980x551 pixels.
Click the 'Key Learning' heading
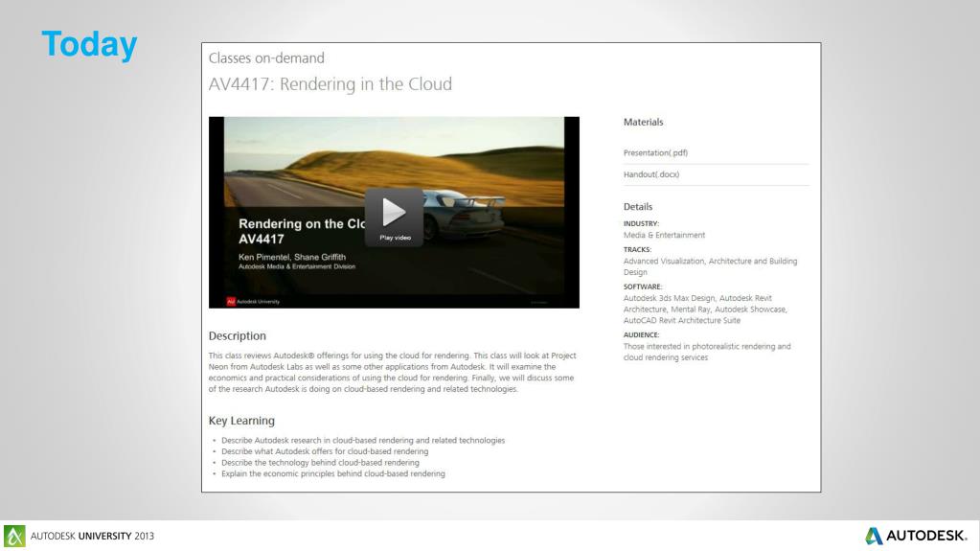241,421
